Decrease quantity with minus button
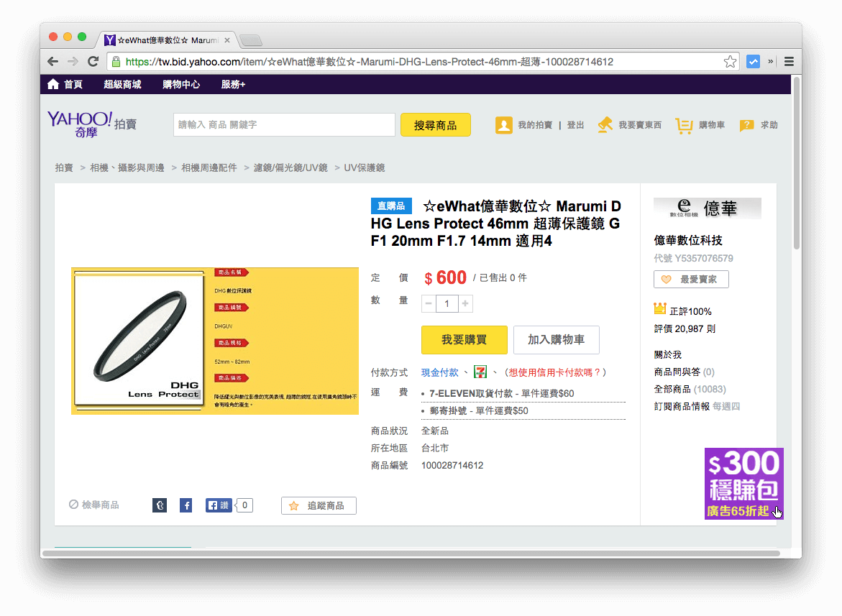This screenshot has height=616, width=842. tap(429, 304)
